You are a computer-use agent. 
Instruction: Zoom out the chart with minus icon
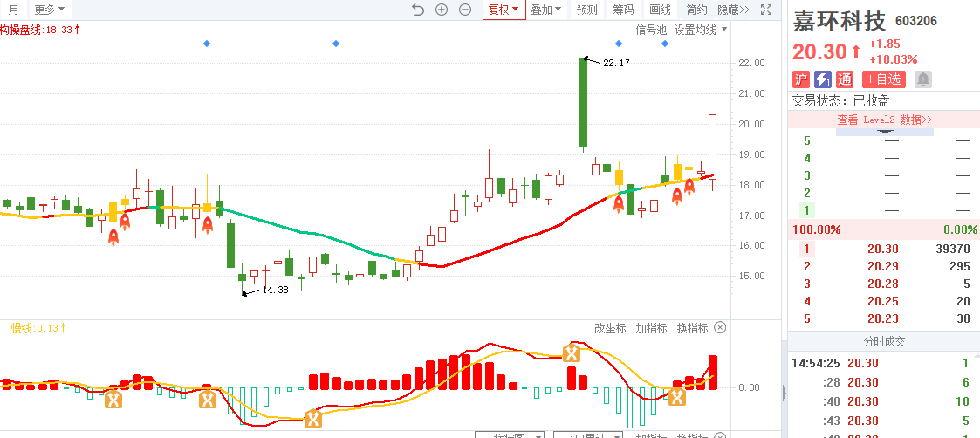coord(465,10)
